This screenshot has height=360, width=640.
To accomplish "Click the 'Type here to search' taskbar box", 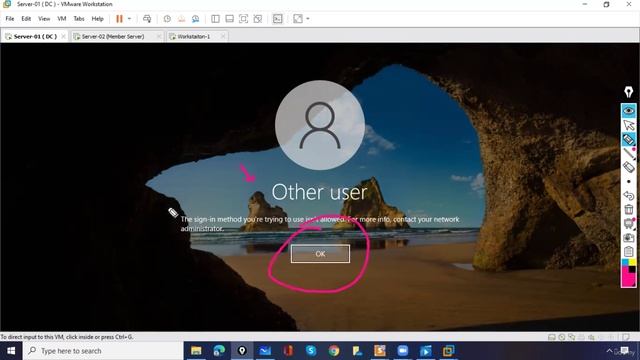I will (103, 351).
